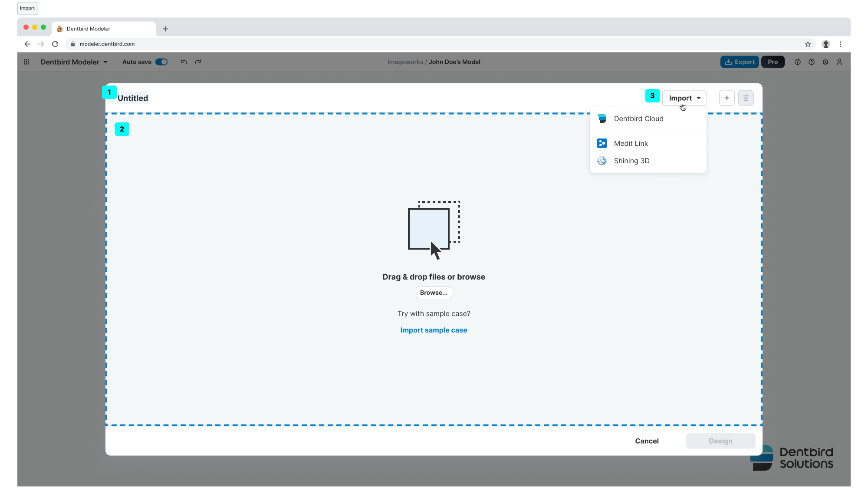Click the redo arrow icon
Image resolution: width=868 pixels, height=504 pixels.
[x=198, y=62]
